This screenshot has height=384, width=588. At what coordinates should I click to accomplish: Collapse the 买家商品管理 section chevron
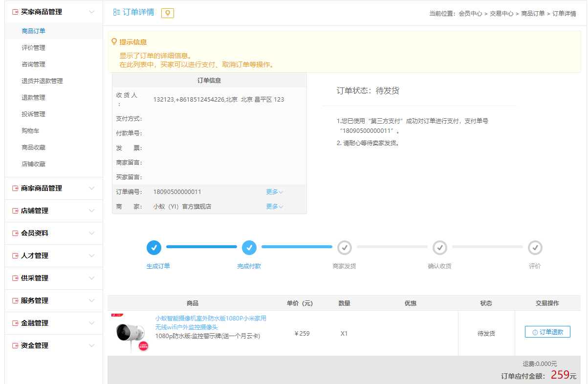91,12
